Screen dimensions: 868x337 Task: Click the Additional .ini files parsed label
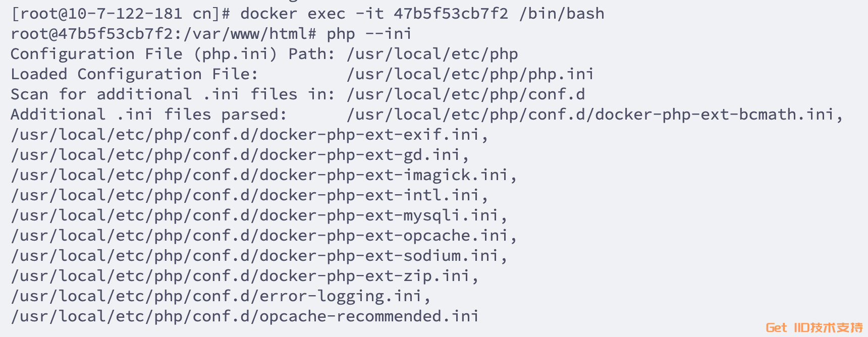tap(148, 115)
